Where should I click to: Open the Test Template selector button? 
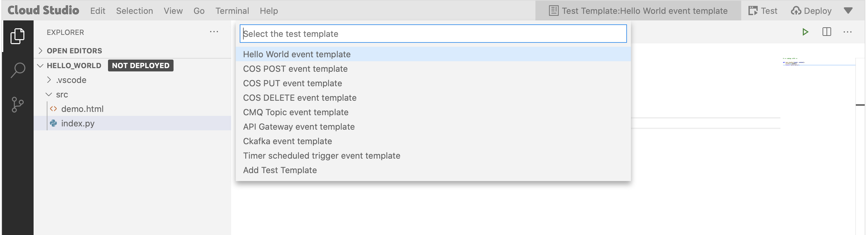pos(638,11)
